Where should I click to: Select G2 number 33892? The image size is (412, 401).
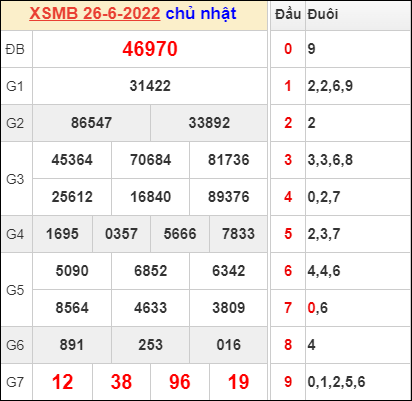(x=209, y=123)
